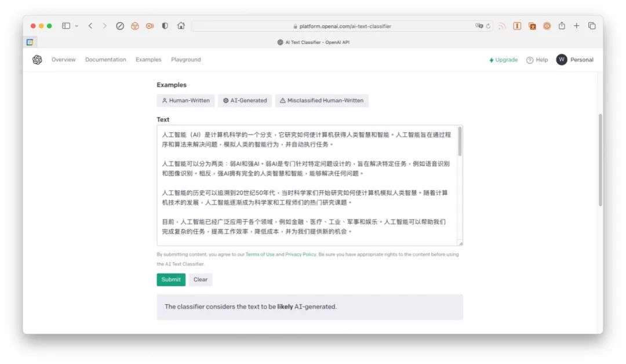
Task: Open a new Safari tab
Action: coord(576,26)
